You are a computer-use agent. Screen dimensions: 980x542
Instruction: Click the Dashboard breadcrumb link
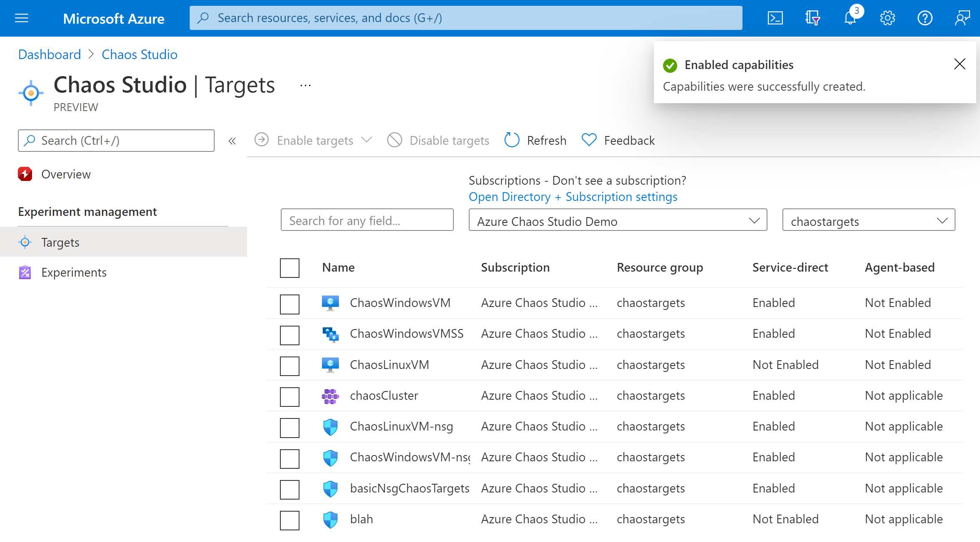[x=50, y=55]
